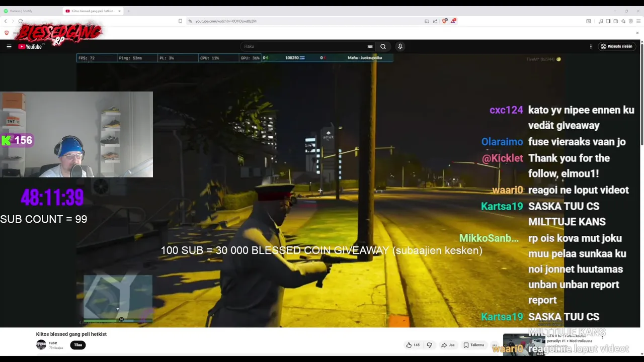Viewport: 644px width, 362px height.
Task: Click the YouTube search magnifier button
Action: [x=383, y=46]
